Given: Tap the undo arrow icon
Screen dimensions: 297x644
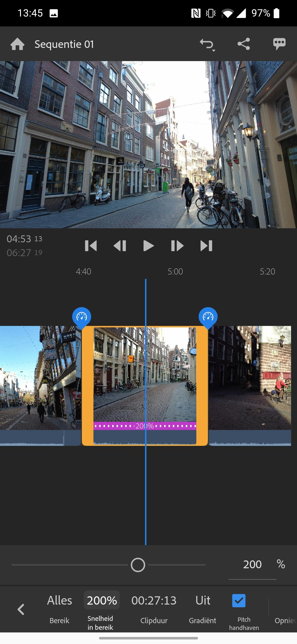Looking at the screenshot, I should tap(207, 45).
